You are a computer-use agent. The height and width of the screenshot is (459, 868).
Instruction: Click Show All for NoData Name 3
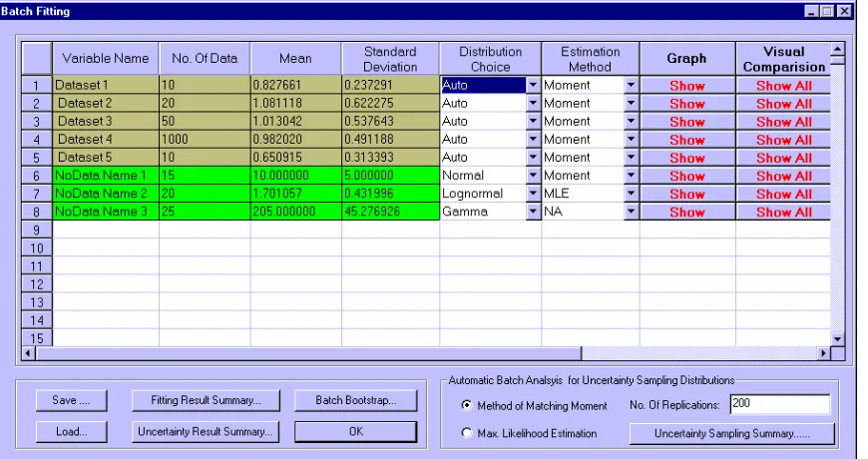783,212
